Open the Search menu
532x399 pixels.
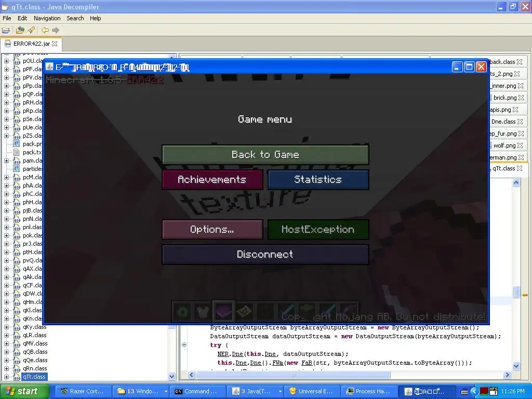(75, 18)
